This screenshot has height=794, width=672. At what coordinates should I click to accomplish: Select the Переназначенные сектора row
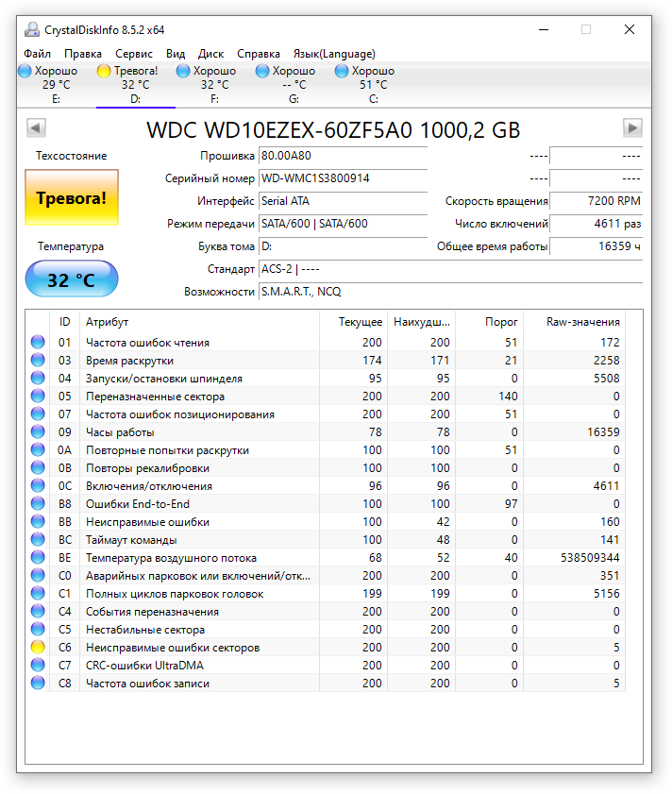tap(326, 396)
